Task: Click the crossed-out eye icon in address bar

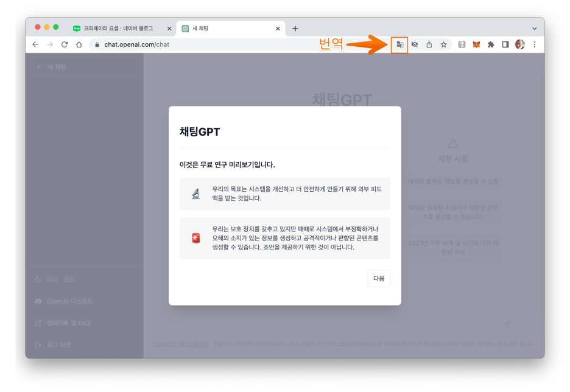Action: [x=415, y=44]
